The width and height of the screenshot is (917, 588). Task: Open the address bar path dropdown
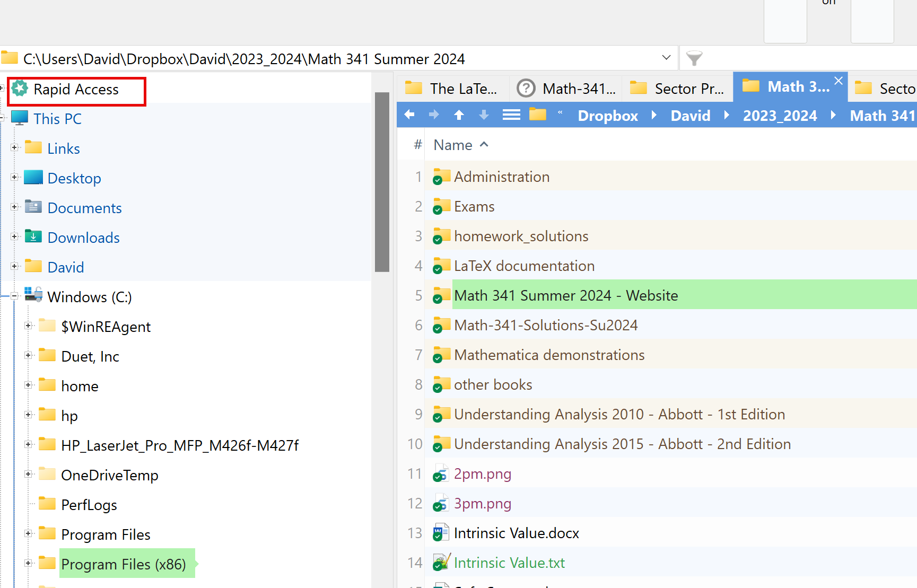tap(666, 58)
